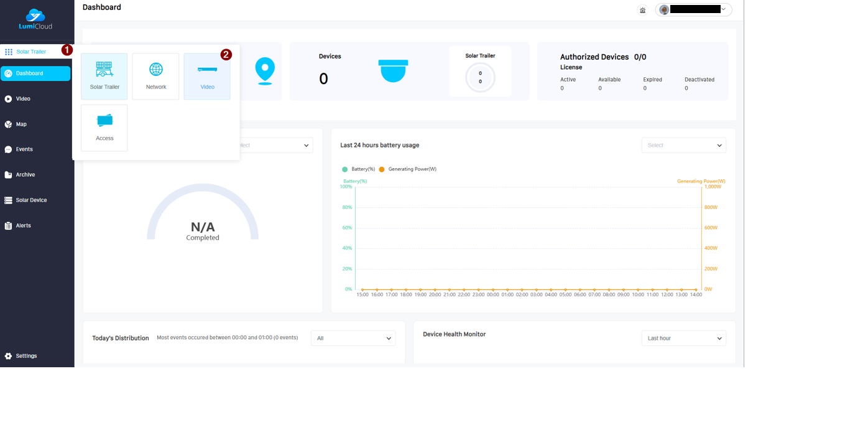Click the Solar Trailer circular gauge
868x427 pixels.
pyautogui.click(x=480, y=78)
